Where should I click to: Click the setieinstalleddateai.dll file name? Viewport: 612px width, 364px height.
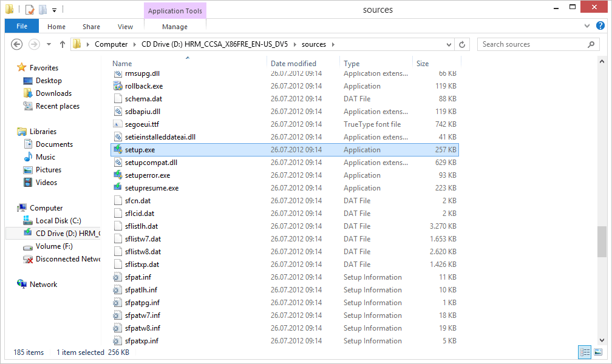[160, 137]
